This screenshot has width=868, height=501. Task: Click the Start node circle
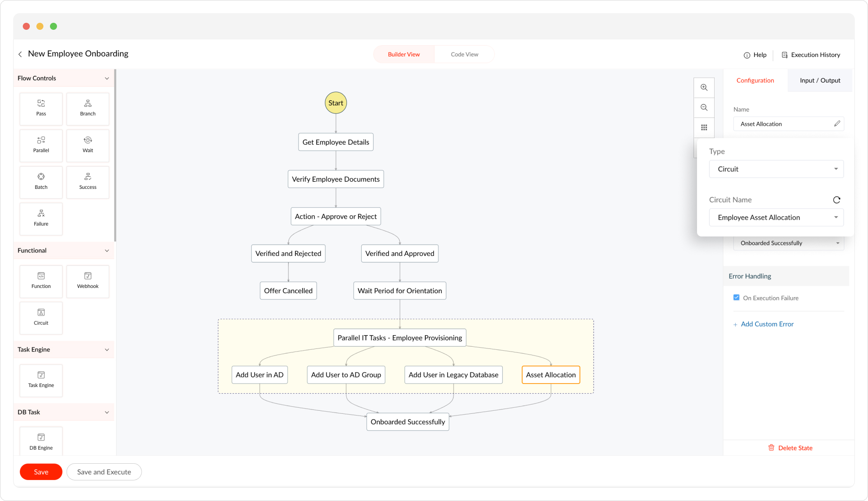point(336,103)
